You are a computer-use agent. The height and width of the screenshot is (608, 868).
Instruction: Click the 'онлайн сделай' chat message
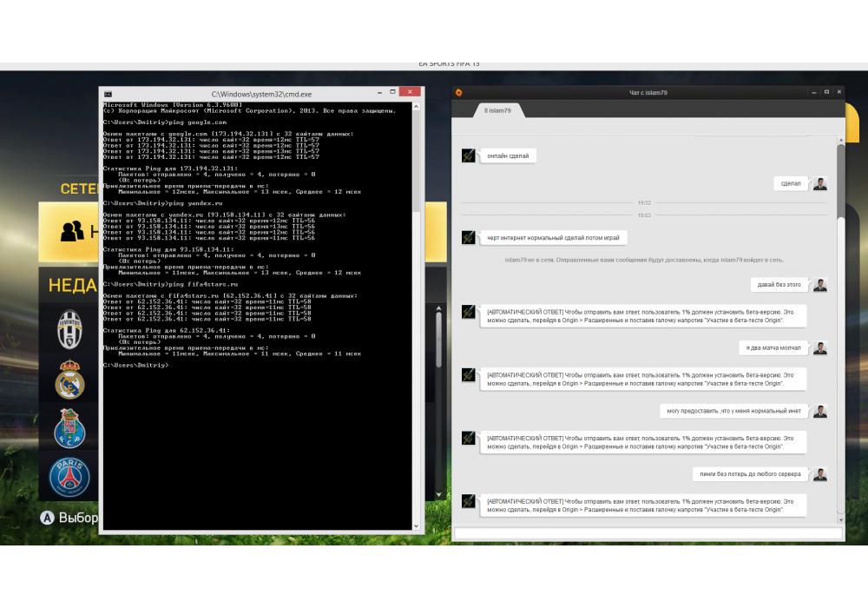point(508,156)
